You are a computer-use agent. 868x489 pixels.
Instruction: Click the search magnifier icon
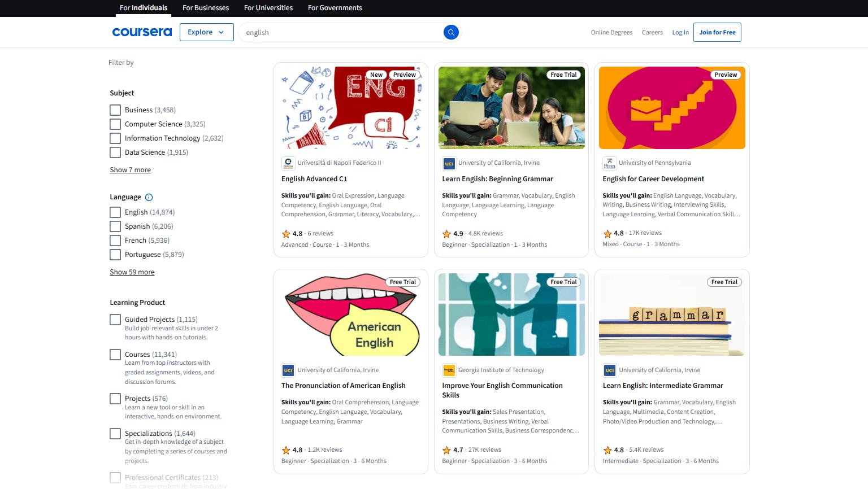point(451,32)
